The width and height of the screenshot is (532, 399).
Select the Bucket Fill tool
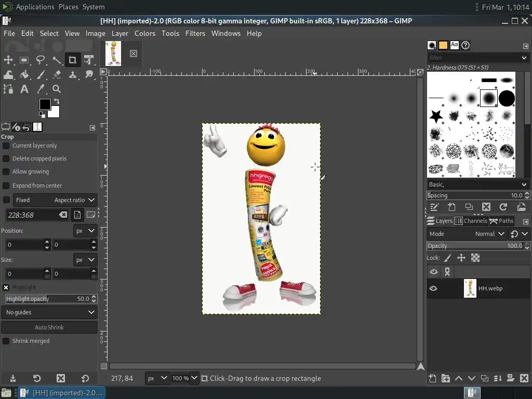pyautogui.click(x=24, y=75)
